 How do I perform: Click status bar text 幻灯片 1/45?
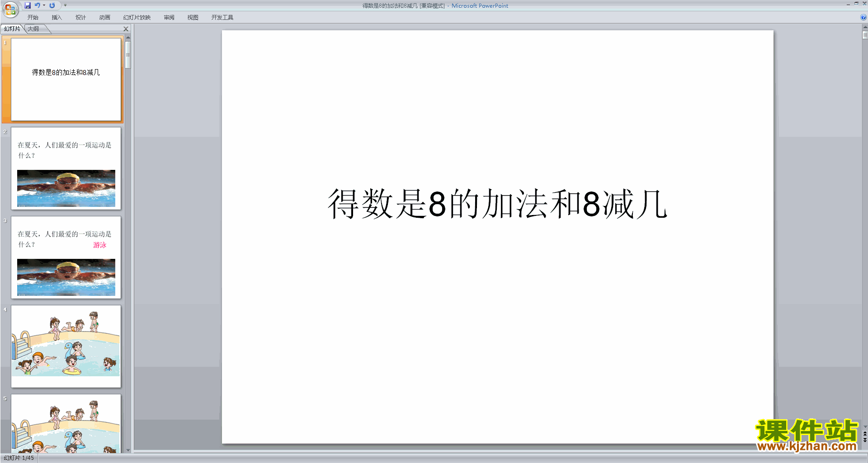click(19, 458)
